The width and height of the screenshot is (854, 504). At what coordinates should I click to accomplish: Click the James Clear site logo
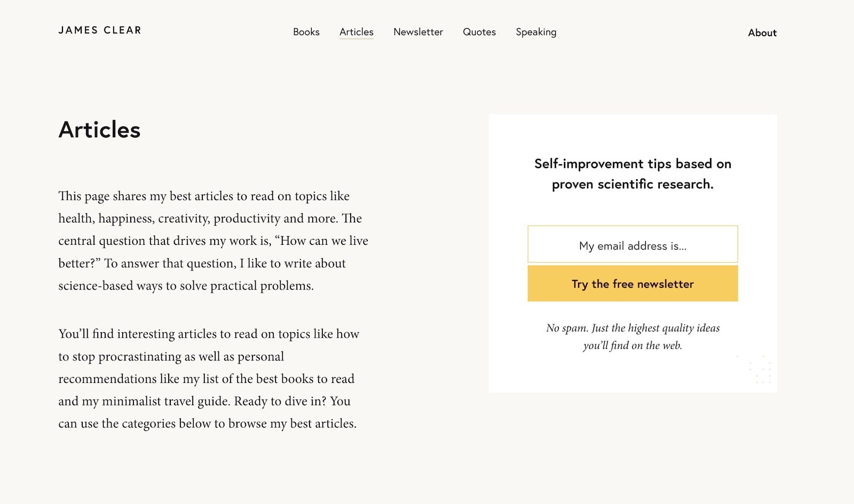click(x=100, y=30)
